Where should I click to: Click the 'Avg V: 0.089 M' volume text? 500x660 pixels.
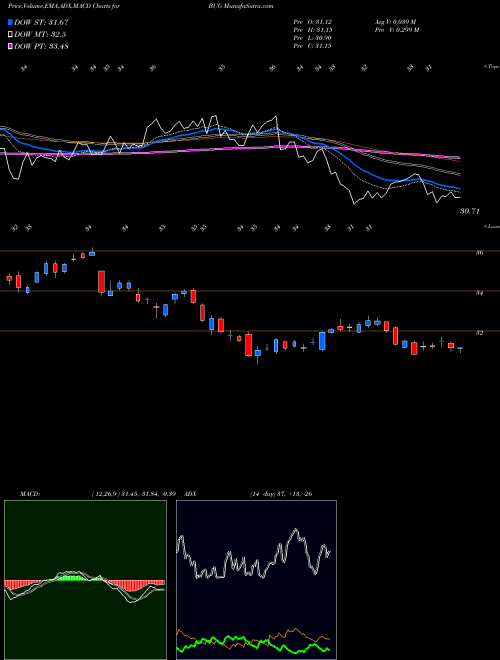click(395, 21)
